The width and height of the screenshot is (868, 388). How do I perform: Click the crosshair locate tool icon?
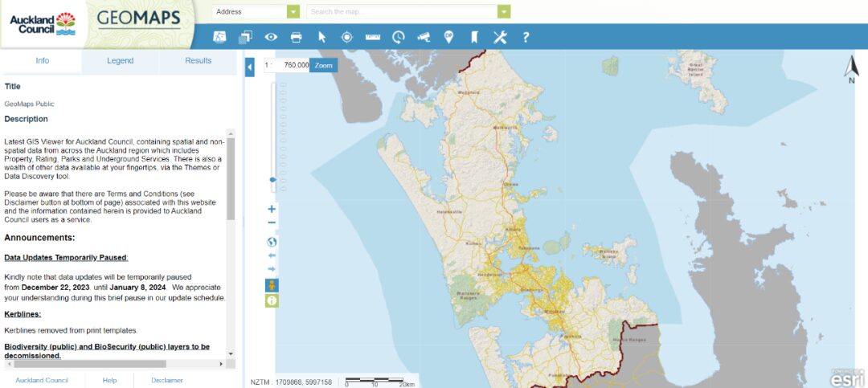(347, 37)
